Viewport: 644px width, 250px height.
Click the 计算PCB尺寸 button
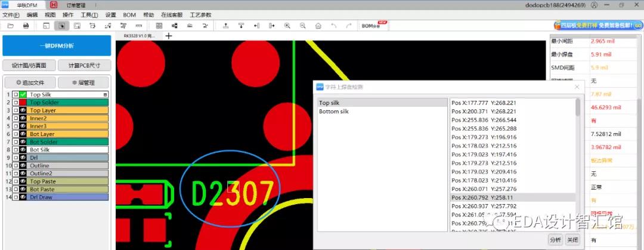pyautogui.click(x=84, y=66)
